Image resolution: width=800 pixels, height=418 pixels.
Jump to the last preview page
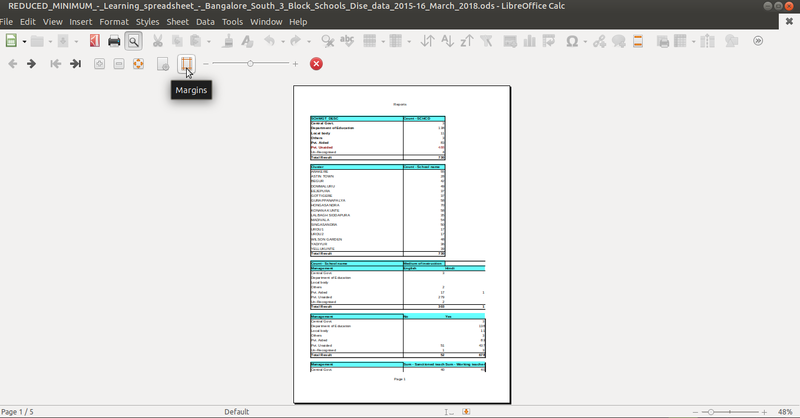click(x=75, y=64)
